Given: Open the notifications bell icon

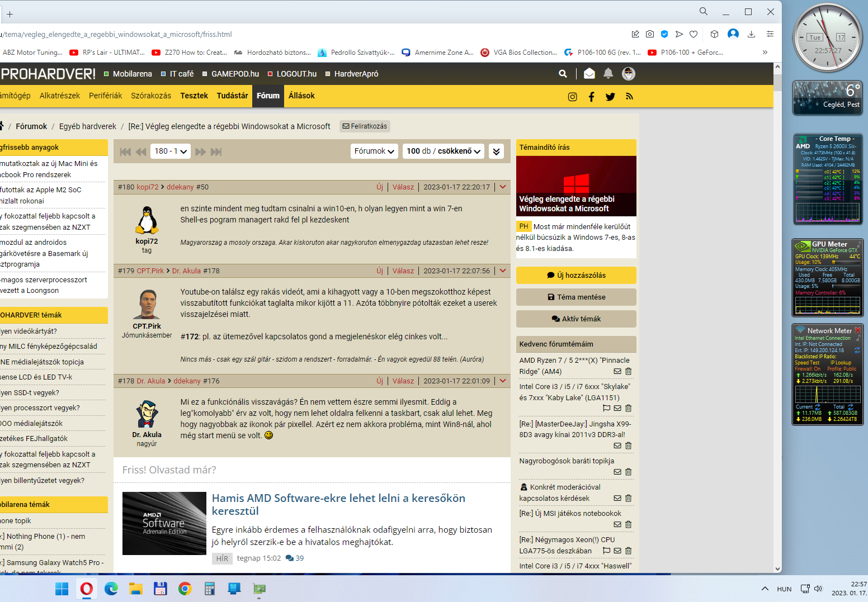Looking at the screenshot, I should click(608, 73).
